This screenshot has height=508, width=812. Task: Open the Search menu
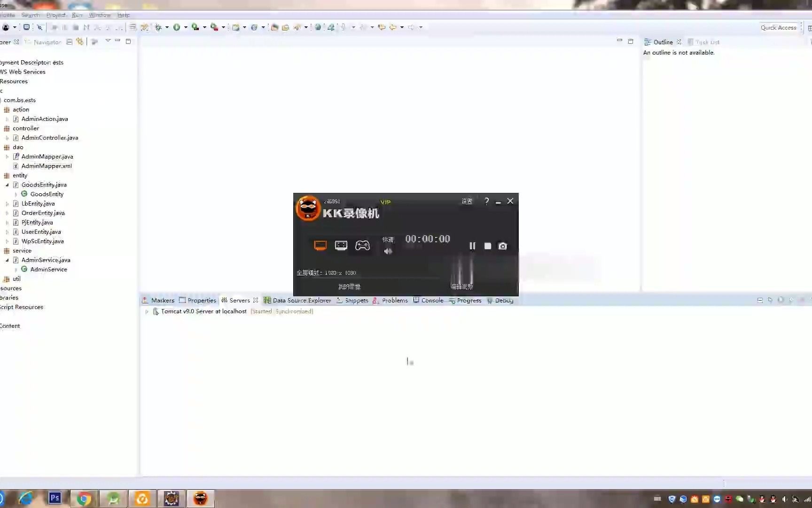(30, 15)
